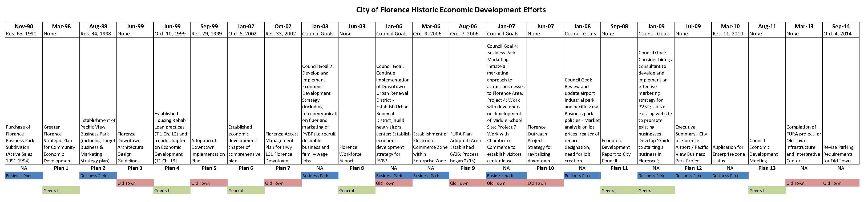
Task: Click the 'Jun-03' column header
Action: pyautogui.click(x=357, y=26)
